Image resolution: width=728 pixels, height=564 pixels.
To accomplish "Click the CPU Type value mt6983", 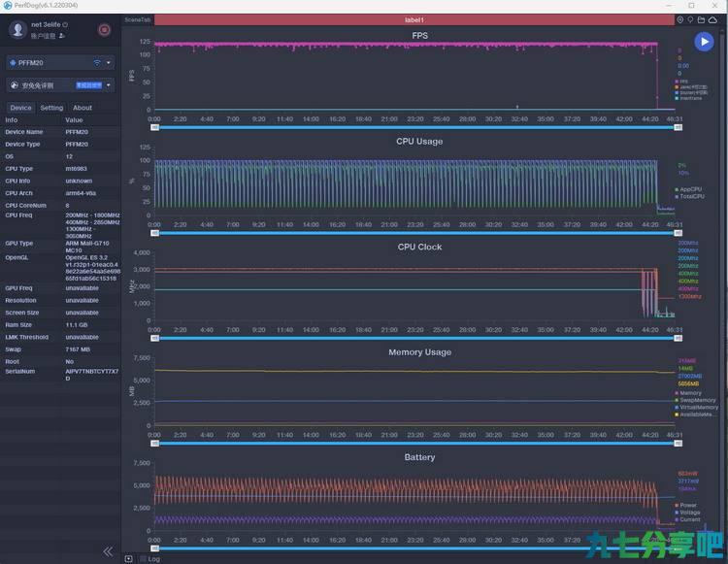I will 76,169.
